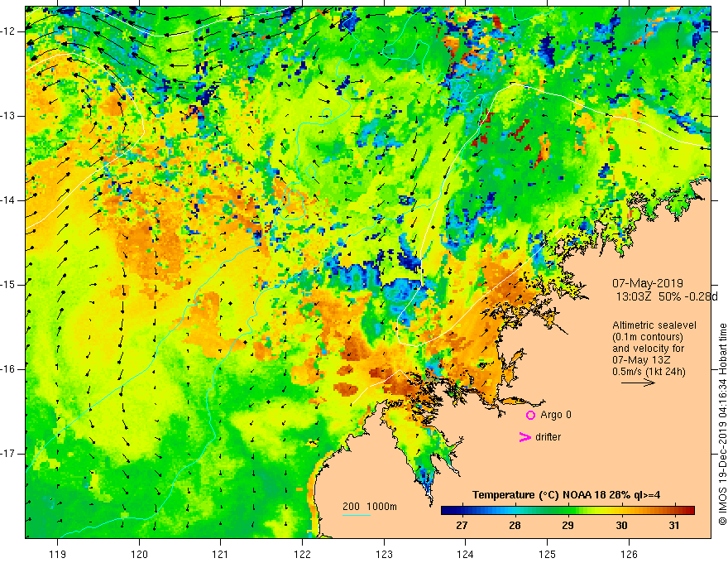728x563 pixels.
Task: Click the 30 value on the color scale
Action: (x=621, y=526)
